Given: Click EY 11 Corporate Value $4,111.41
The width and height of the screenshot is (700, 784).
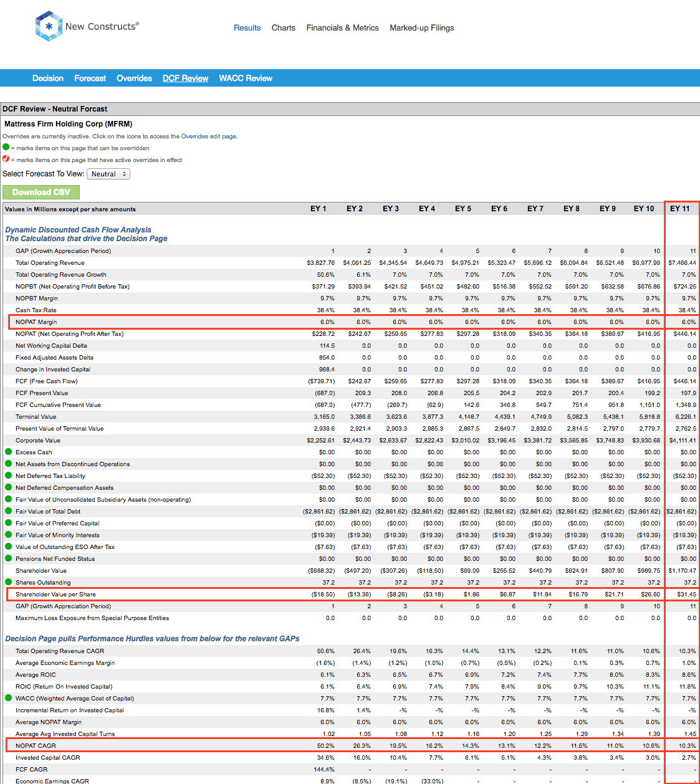Looking at the screenshot, I should click(683, 441).
